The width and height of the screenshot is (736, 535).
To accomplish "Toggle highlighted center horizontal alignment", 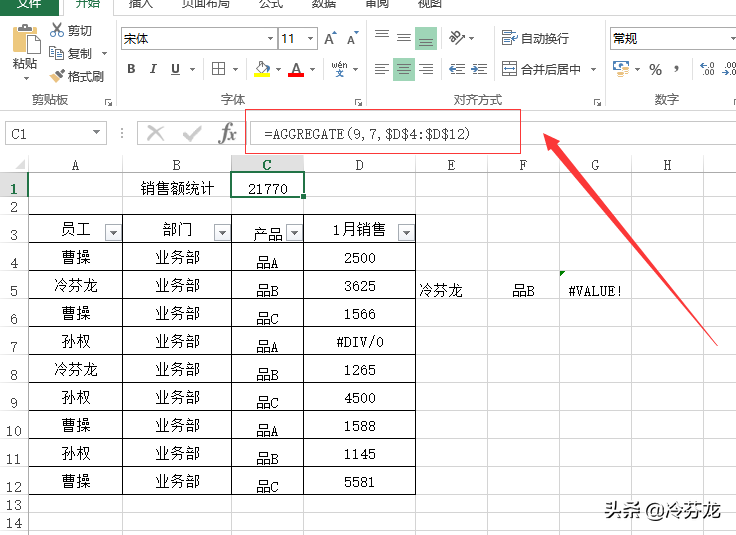I will coord(404,69).
